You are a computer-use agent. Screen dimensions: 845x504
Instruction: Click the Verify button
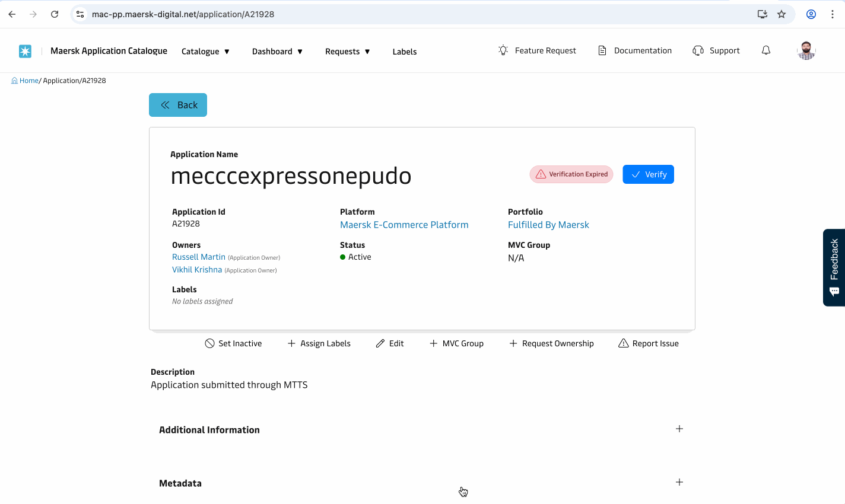coord(648,174)
